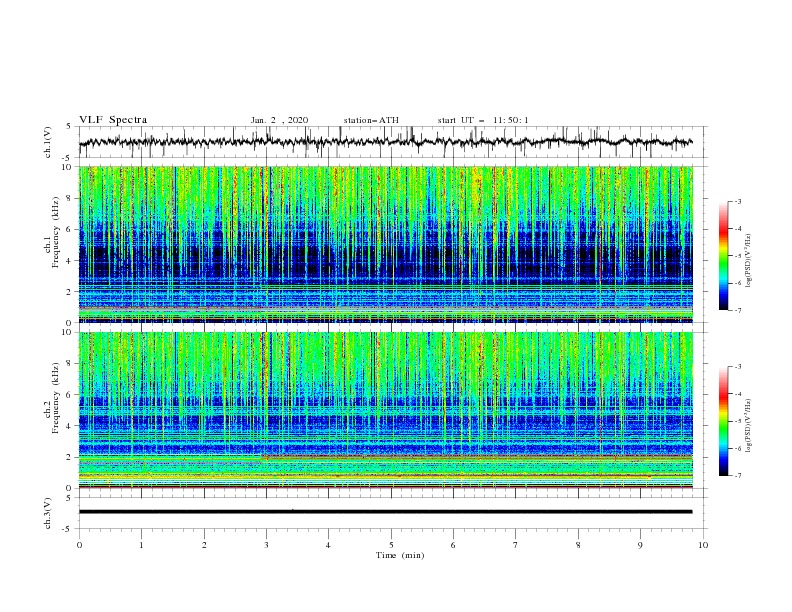Click the log(PSD) label beside ch.1 color bar
792x612 pixels.
click(x=748, y=261)
